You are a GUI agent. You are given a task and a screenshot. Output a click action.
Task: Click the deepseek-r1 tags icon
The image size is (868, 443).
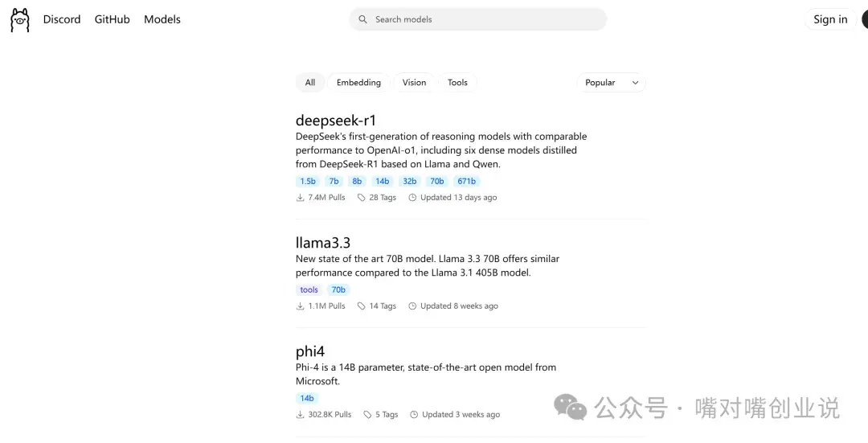pyautogui.click(x=362, y=198)
